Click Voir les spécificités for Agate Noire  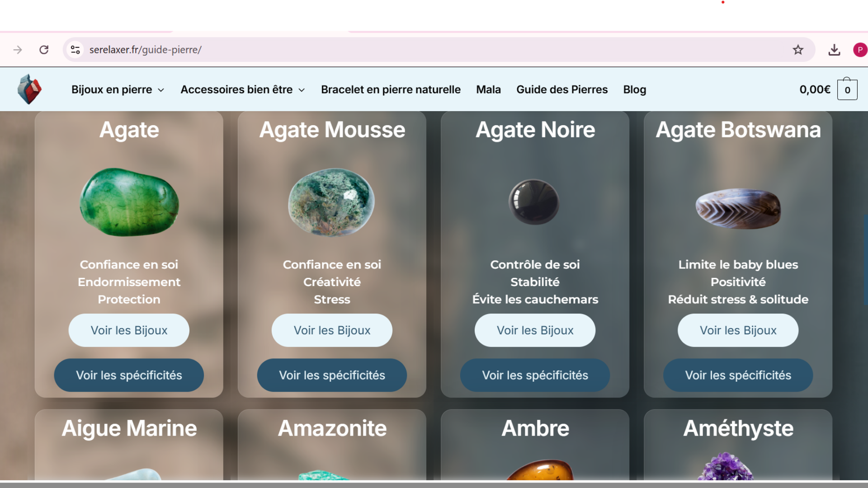(x=535, y=375)
